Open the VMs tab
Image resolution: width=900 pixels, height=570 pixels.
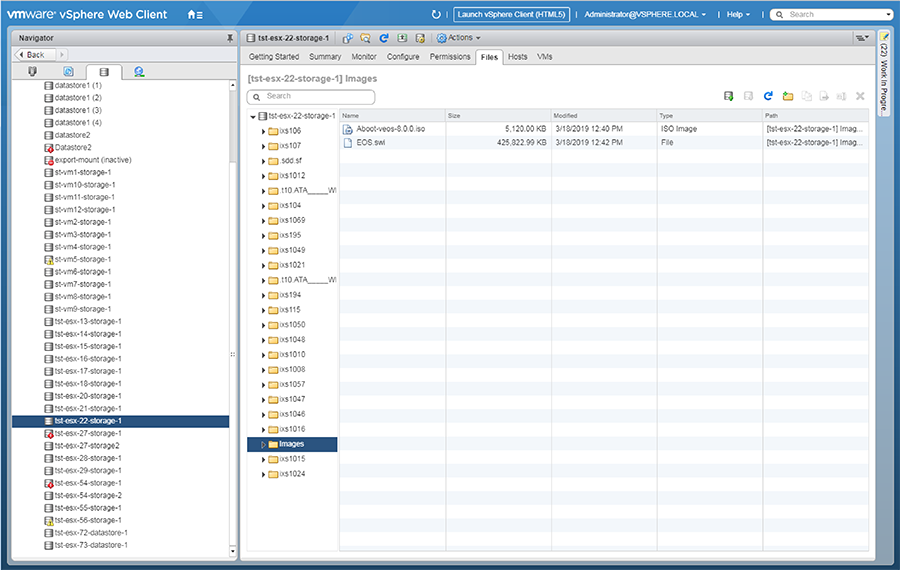tap(545, 57)
